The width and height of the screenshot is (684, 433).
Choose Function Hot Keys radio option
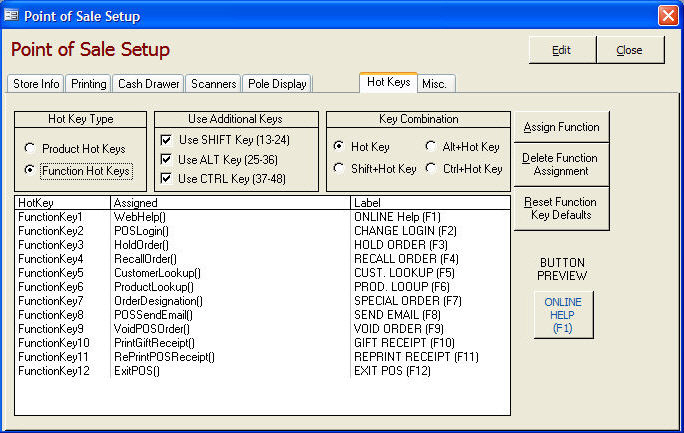31,171
